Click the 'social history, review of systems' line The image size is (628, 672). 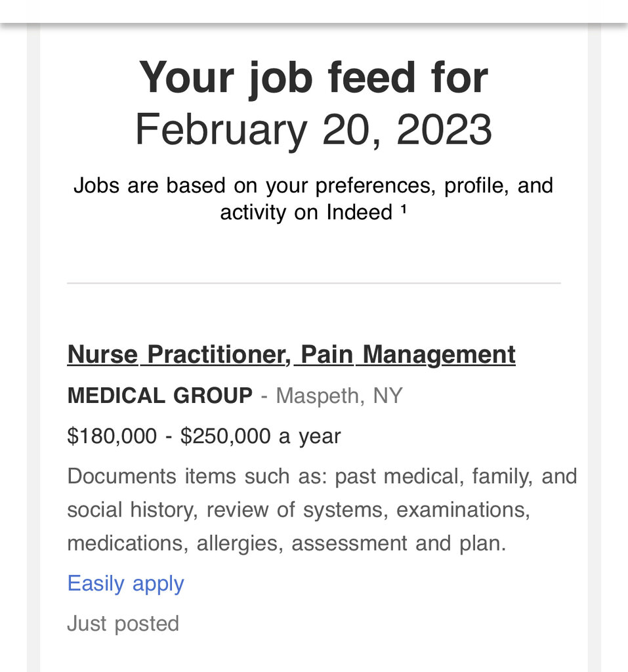click(299, 510)
